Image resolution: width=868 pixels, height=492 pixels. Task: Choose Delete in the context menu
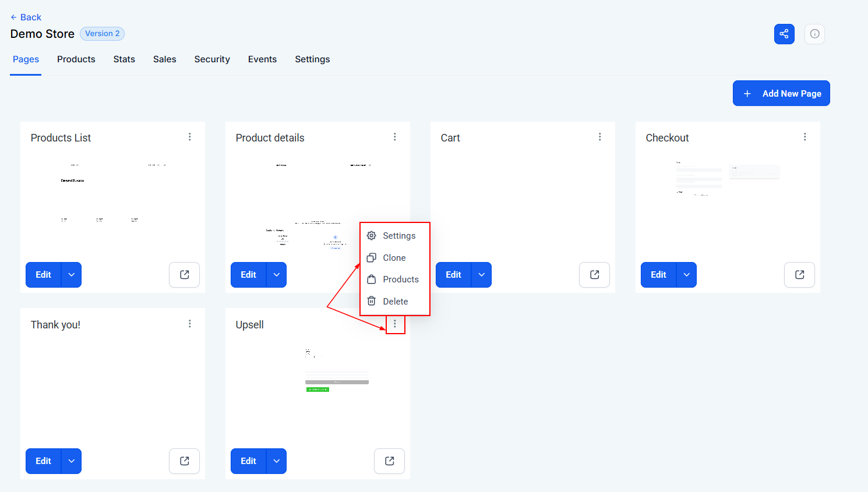point(395,302)
